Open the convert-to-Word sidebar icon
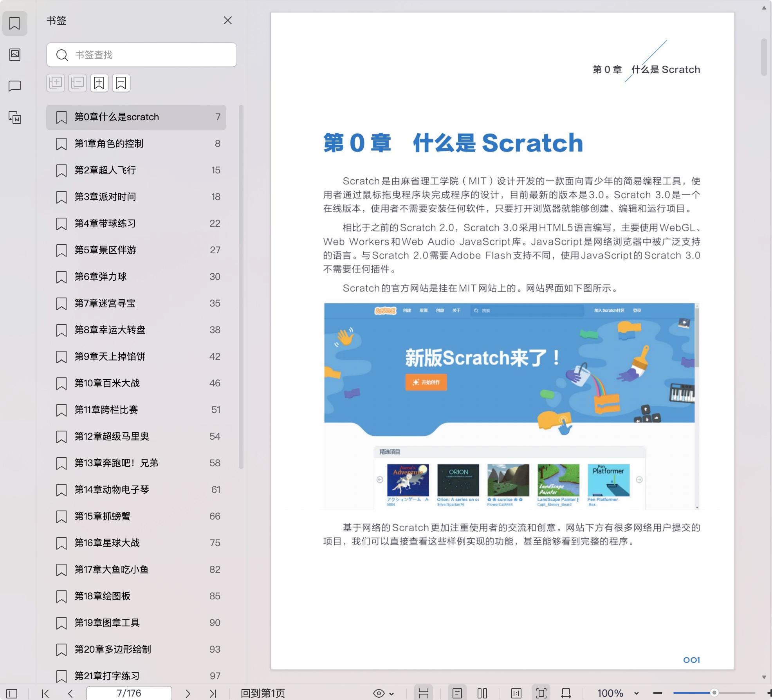Viewport: 772px width, 700px height. pyautogui.click(x=15, y=117)
